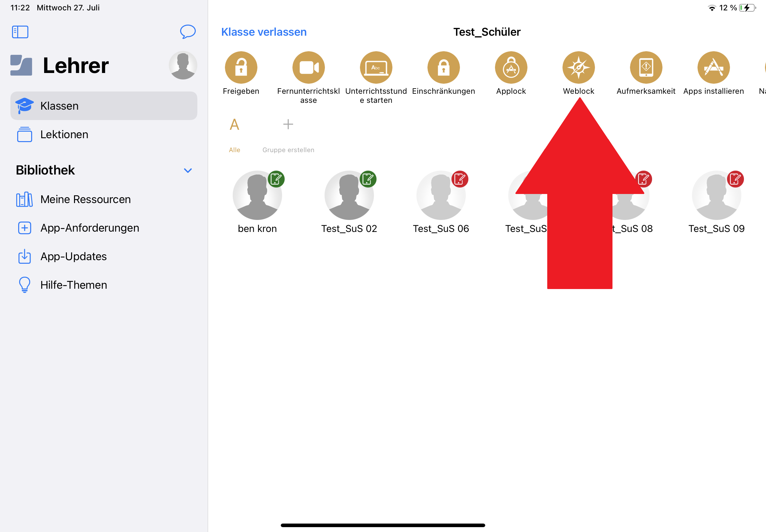Click the Test_Schüler class title
The height and width of the screenshot is (532, 766).
point(487,32)
